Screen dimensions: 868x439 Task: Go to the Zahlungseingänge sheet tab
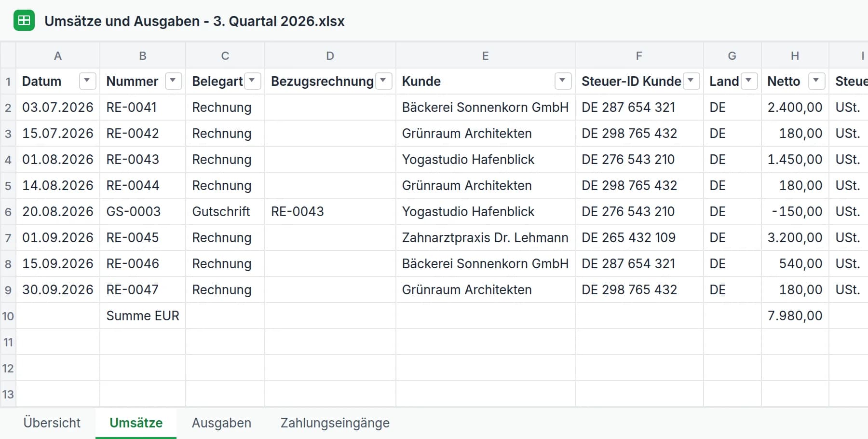335,423
